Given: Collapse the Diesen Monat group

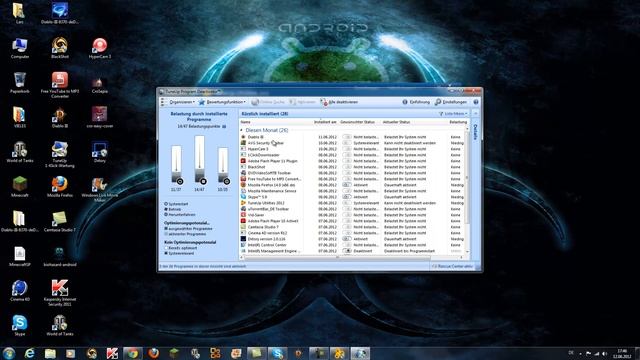Looking at the screenshot, I should 241,130.
